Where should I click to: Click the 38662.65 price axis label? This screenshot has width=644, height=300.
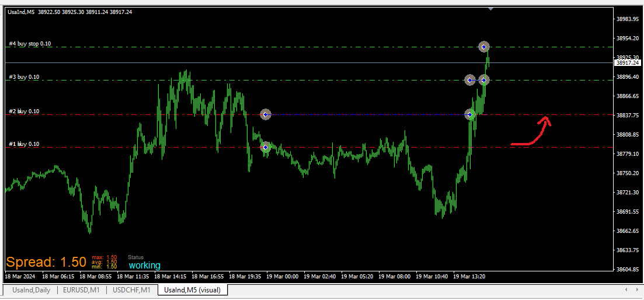point(628,231)
